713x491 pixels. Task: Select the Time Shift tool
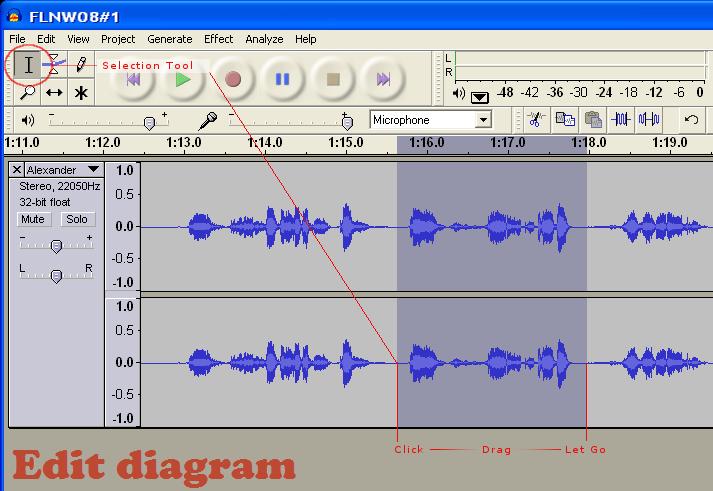(55, 92)
